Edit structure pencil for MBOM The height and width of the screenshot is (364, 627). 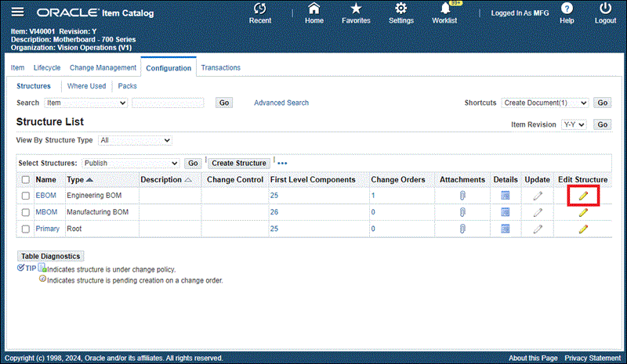[583, 212]
